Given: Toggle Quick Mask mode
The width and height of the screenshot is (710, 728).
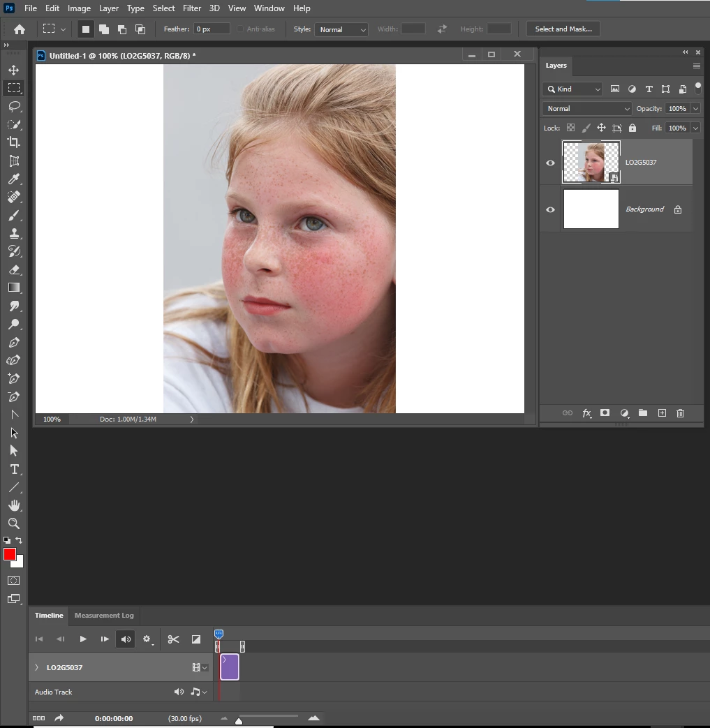Looking at the screenshot, I should pyautogui.click(x=14, y=580).
